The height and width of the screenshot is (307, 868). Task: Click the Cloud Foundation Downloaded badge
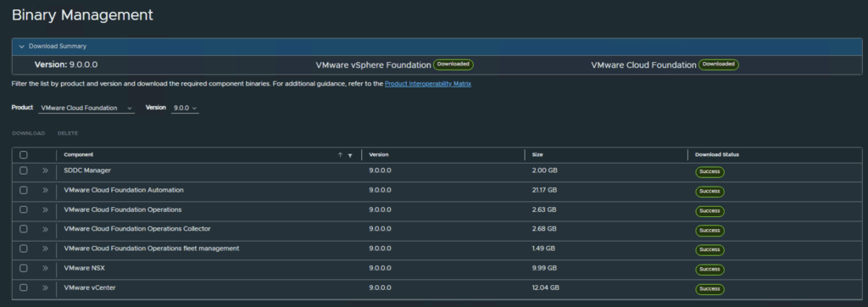coord(718,64)
